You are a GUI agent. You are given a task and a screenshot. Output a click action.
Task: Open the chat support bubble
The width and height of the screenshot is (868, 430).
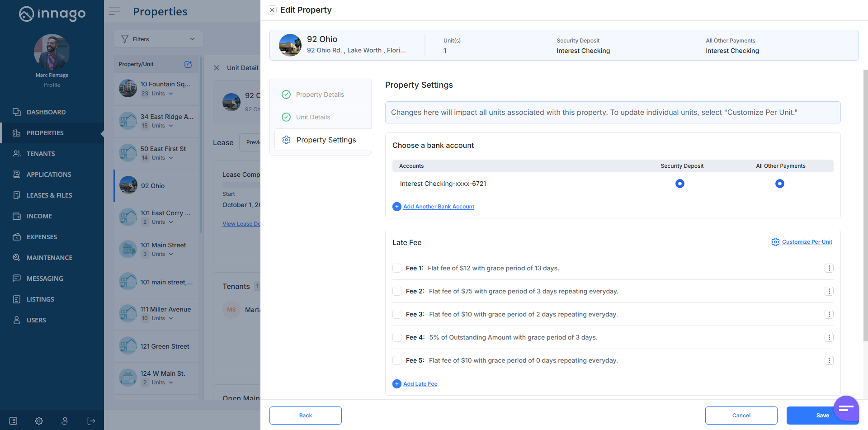846,408
